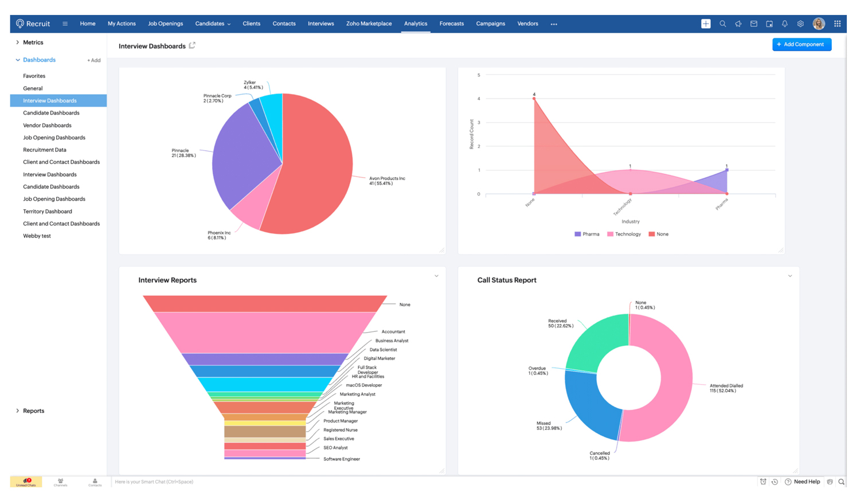The image size is (860, 504).
Task: View notifications via the bell icon
Action: tap(784, 24)
